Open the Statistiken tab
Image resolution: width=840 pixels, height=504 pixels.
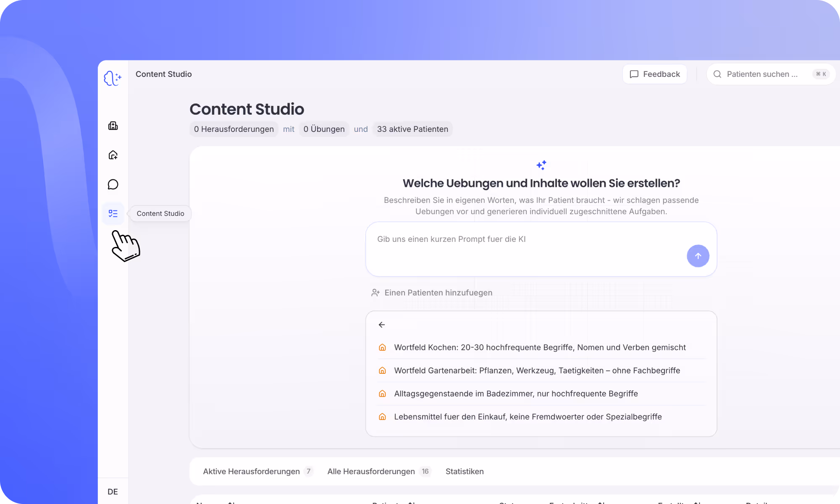point(465,471)
